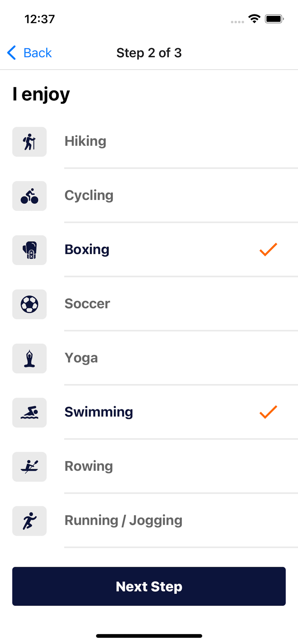This screenshot has height=644, width=298.
Task: Select Running / Jogging label
Action: [123, 520]
